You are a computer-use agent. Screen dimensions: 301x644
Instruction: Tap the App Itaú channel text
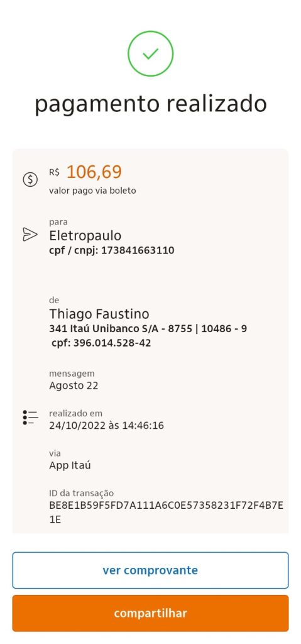pos(70,465)
